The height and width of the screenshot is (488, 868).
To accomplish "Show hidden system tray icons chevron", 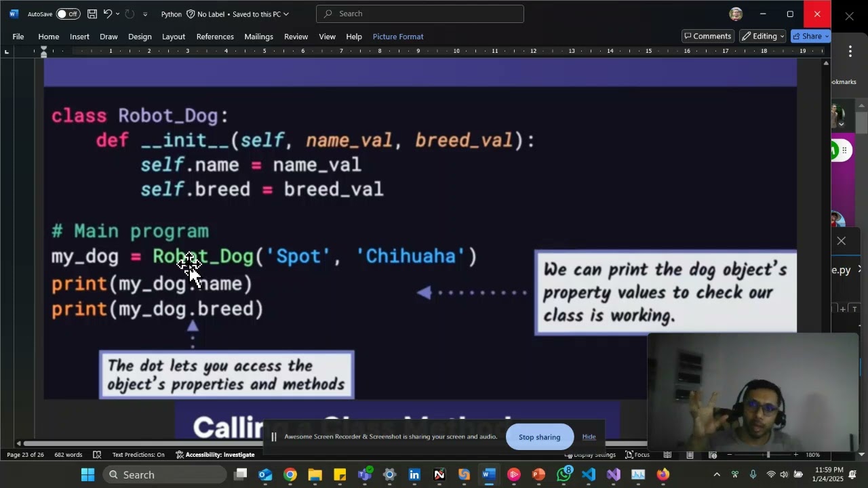I will (717, 474).
